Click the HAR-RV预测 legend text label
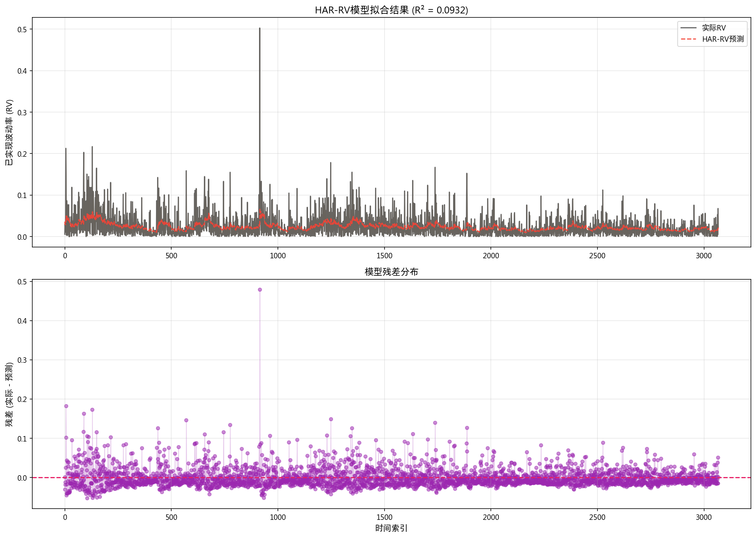The height and width of the screenshot is (538, 756). click(723, 39)
